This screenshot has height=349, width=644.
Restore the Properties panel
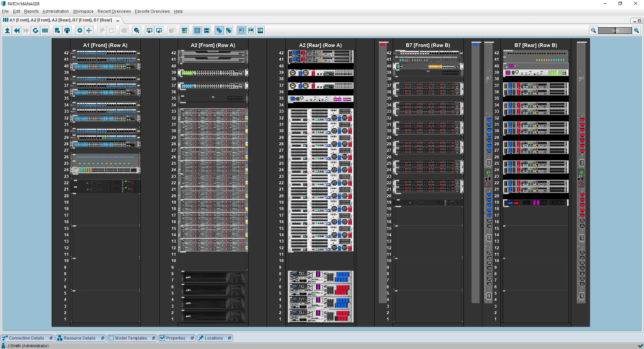[192, 338]
